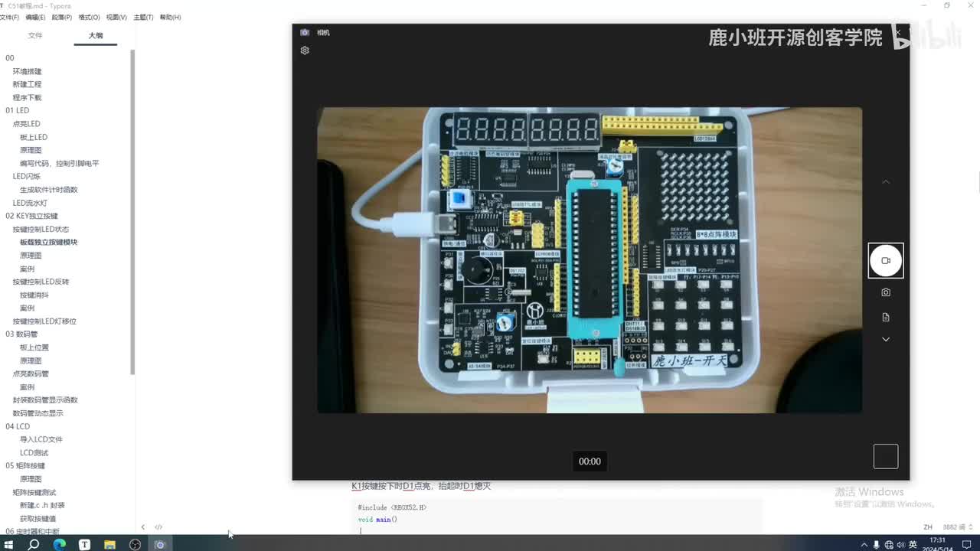Viewport: 980px width, 551px height.
Task: Switch sidebar to 大纲 tab
Action: point(95,35)
